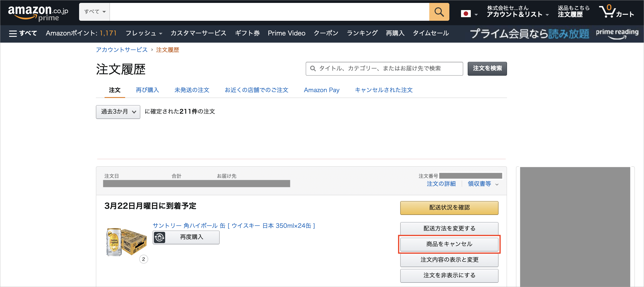644x287 pixels.
Task: Open the 過去3か月 period dropdown
Action: click(x=118, y=112)
